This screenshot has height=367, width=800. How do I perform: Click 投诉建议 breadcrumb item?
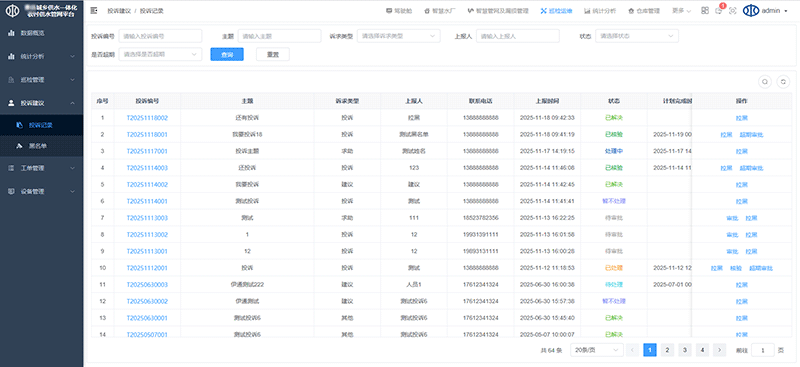(119, 11)
